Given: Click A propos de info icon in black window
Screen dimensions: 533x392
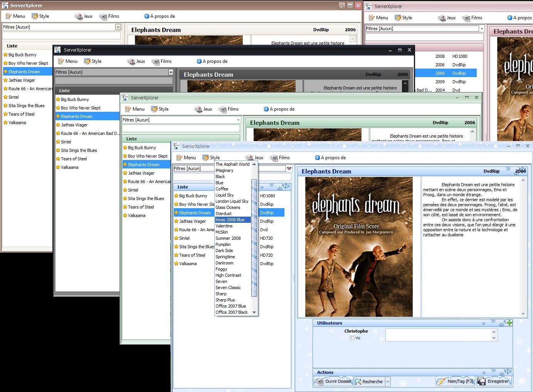Looking at the screenshot, I should tap(199, 61).
